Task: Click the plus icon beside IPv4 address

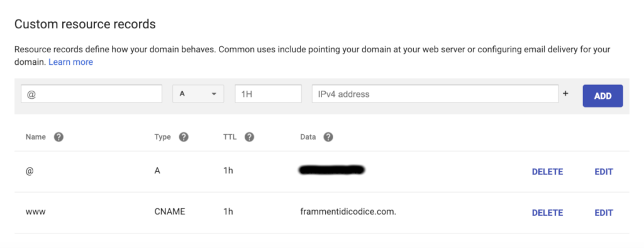Action: (565, 94)
